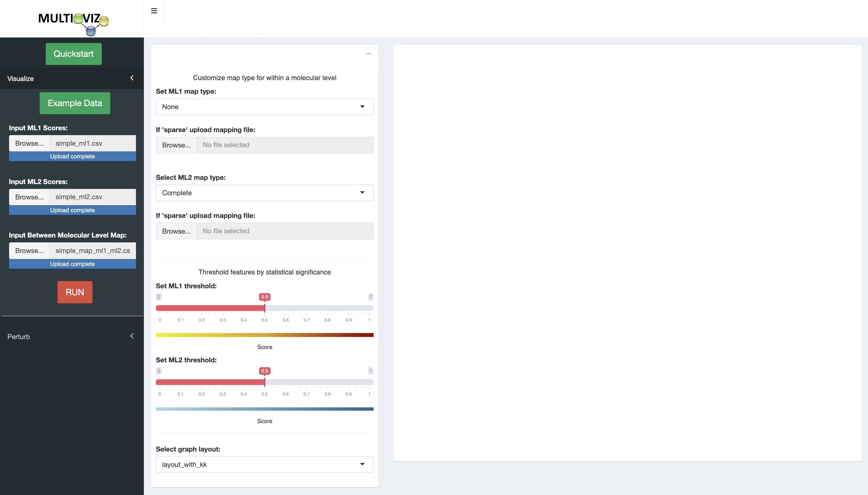This screenshot has height=495, width=868.
Task: Browse for ML1 sparse mapping file
Action: point(176,145)
